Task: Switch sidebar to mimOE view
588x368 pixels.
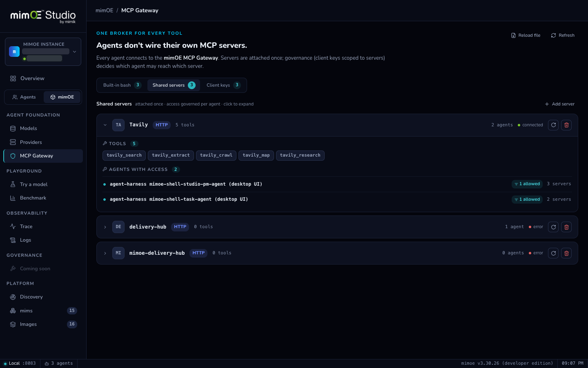Action: pyautogui.click(x=62, y=97)
